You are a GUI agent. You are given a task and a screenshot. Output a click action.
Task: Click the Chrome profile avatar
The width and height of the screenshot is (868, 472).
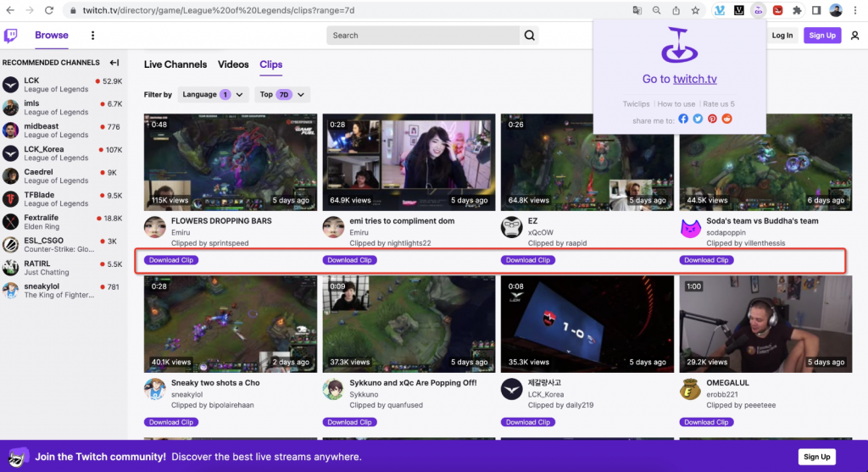836,10
